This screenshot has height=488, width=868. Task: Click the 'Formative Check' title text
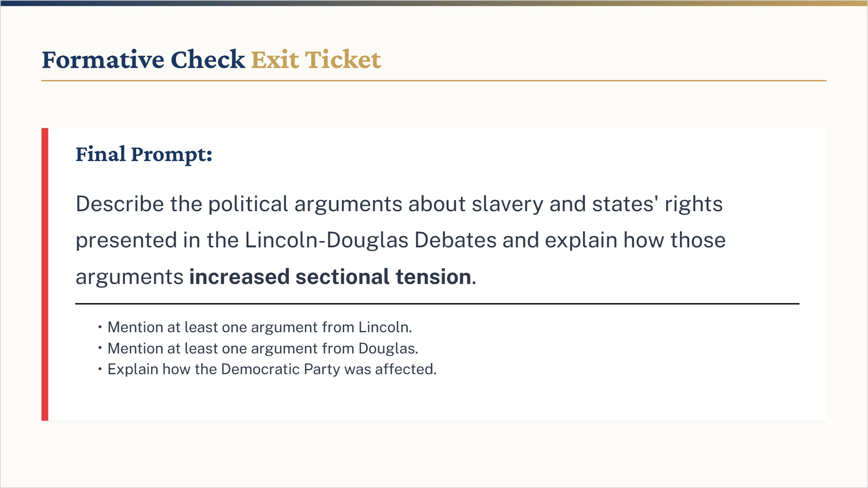143,60
